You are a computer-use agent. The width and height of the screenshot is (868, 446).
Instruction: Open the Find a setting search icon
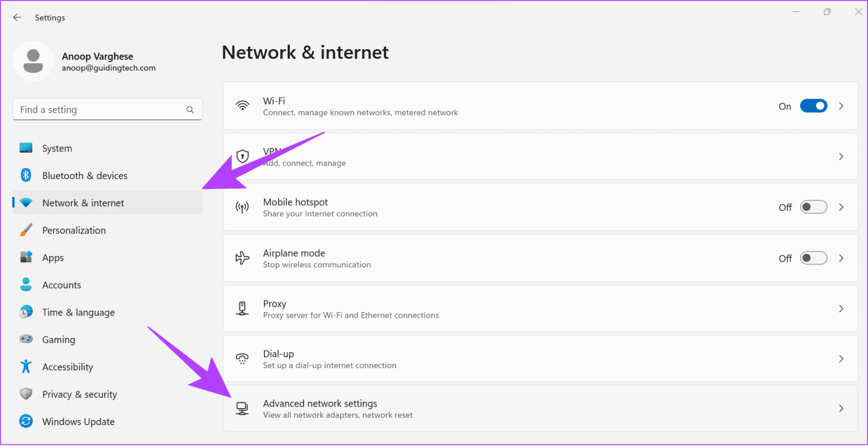[x=190, y=109]
